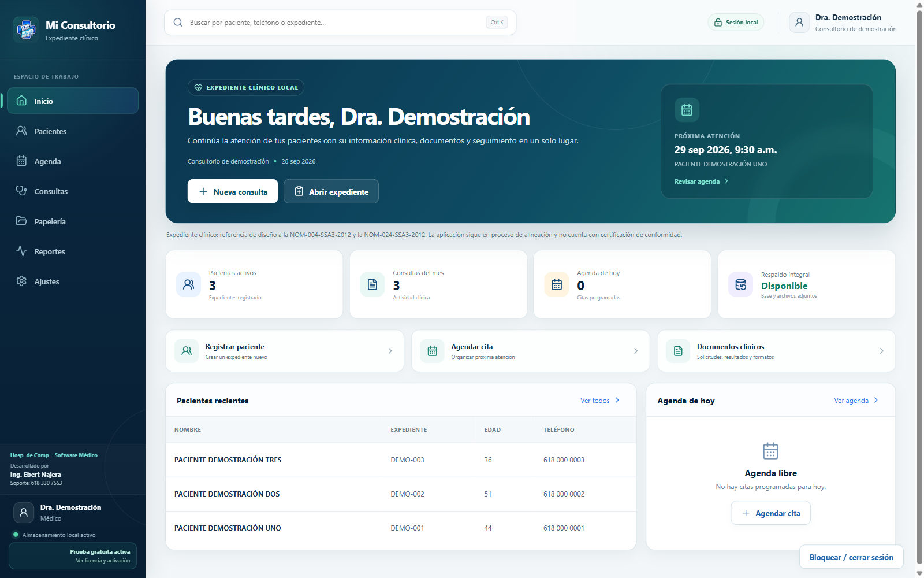Expand the Registrar paciente chevron
Viewport: 924px width, 578px height.
(x=390, y=351)
